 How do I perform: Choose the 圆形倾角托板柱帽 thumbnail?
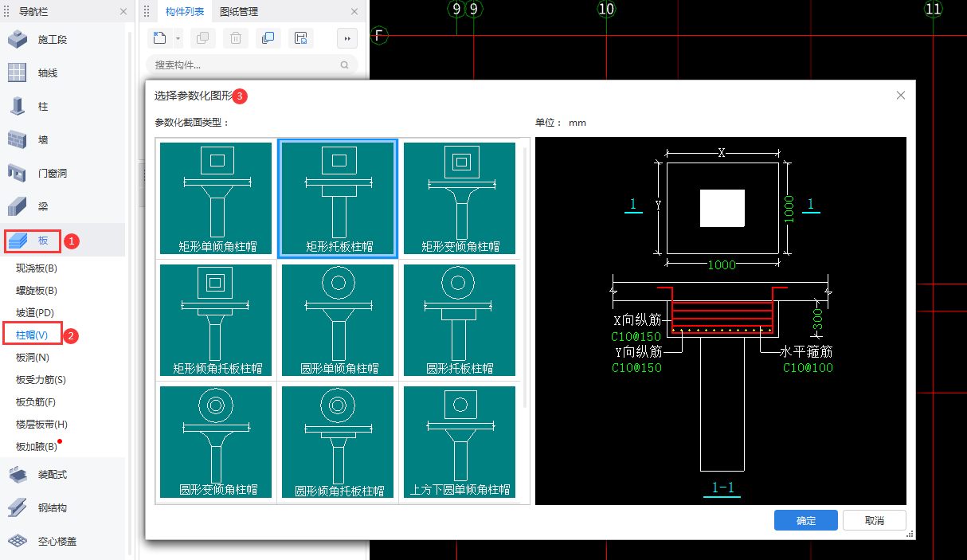click(x=339, y=442)
